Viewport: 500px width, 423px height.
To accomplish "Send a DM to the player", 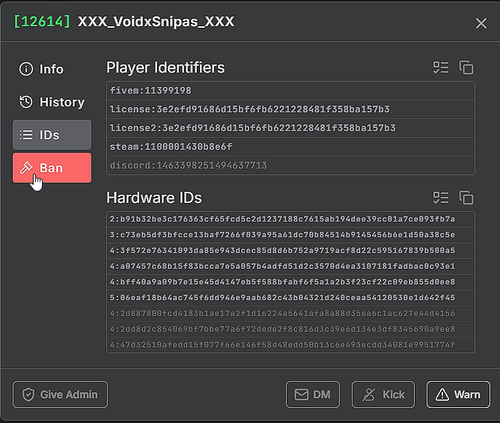I will pos(313,395).
